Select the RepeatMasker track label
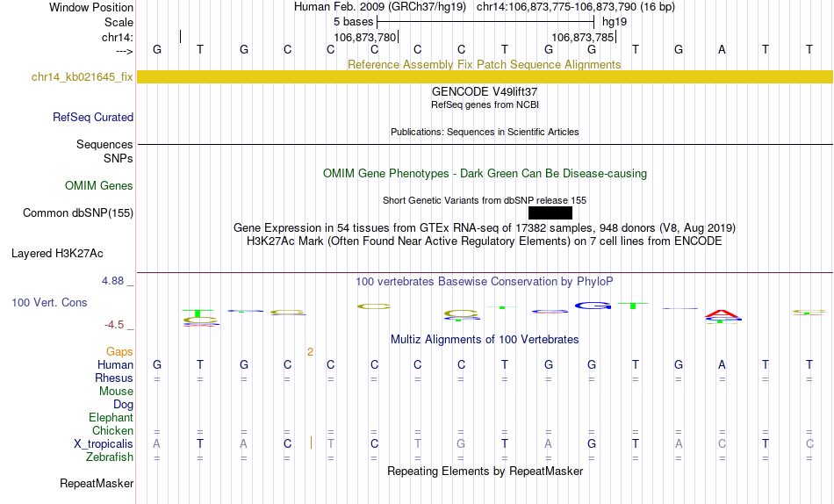 (97, 483)
